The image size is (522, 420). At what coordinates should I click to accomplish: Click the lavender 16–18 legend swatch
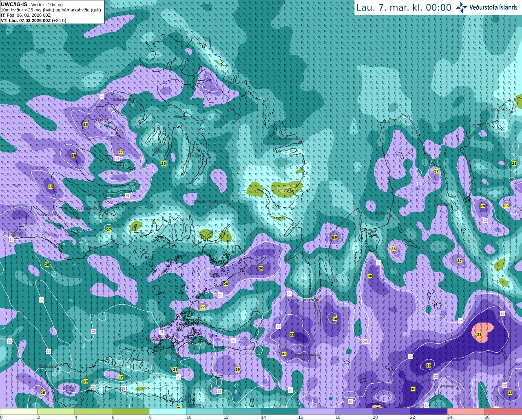tap(317, 411)
